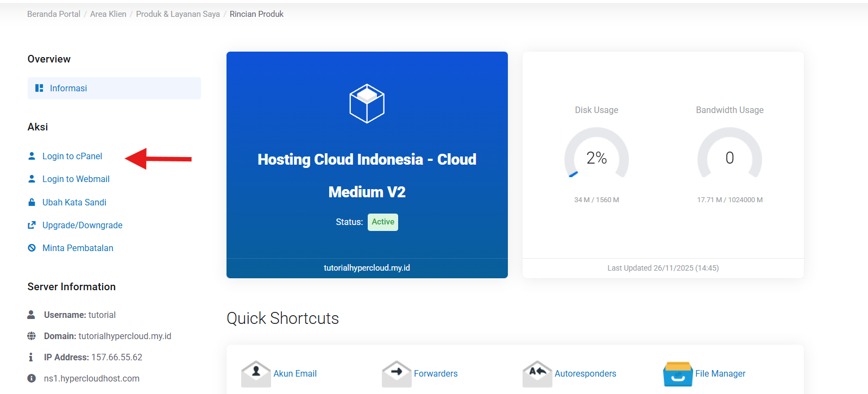This screenshot has height=394, width=868.
Task: Click the Username: tutorial entry
Action: tap(80, 315)
